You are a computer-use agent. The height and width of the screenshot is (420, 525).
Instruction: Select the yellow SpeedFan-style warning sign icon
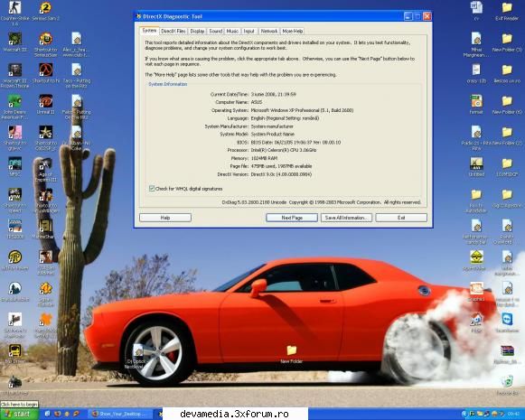[x=476, y=257]
